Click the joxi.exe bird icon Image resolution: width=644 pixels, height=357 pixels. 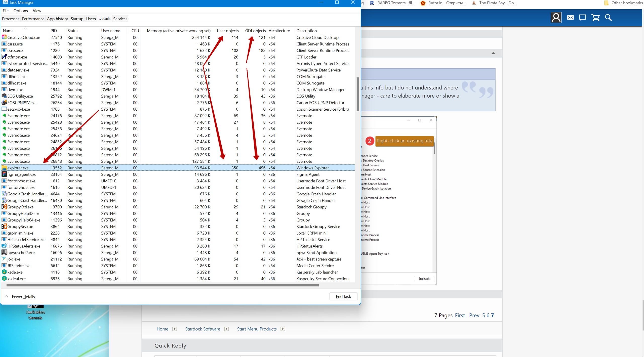coord(4,259)
